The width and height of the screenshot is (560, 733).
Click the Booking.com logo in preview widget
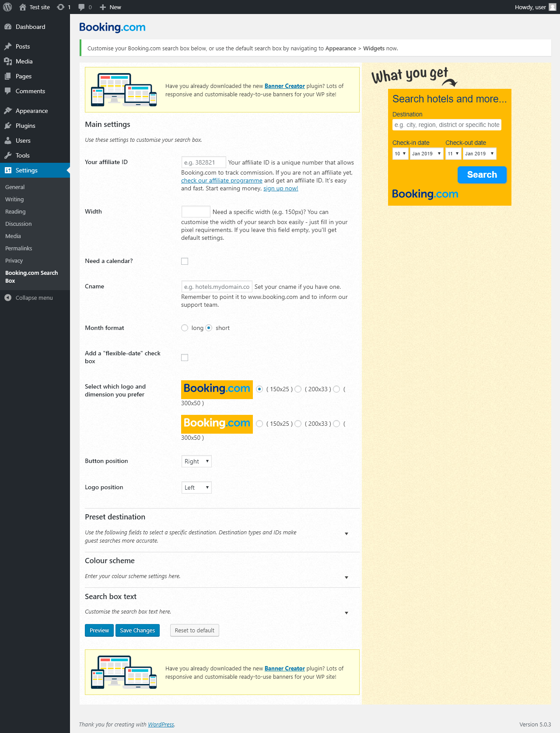pos(425,194)
